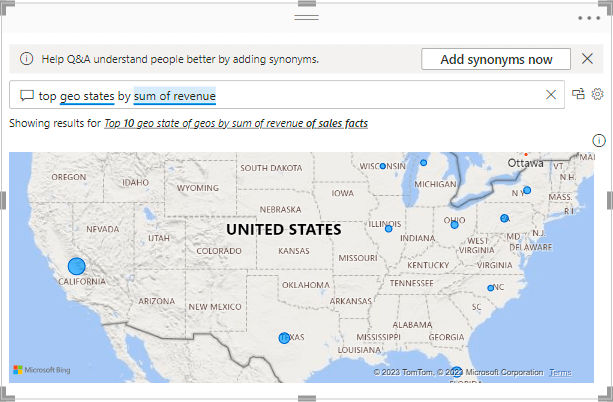Click the Ottawa city label

pyautogui.click(x=525, y=163)
